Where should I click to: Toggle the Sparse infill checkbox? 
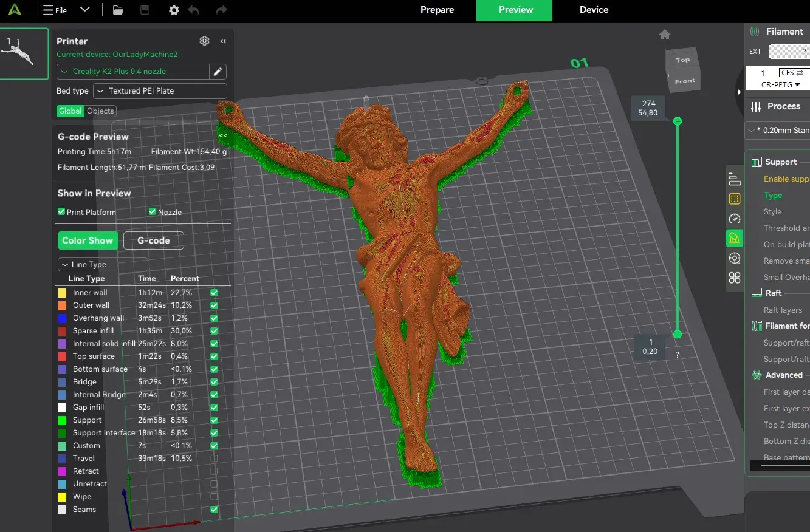point(214,331)
